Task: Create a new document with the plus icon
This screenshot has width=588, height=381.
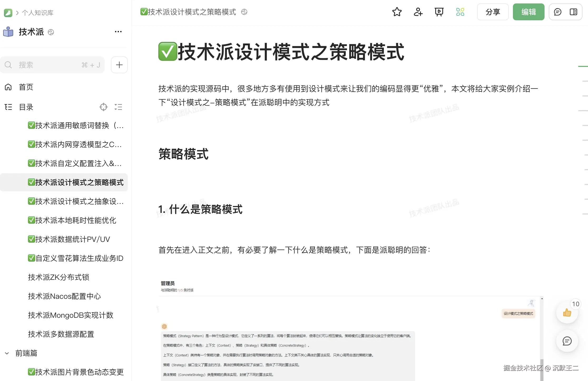Action: click(x=119, y=65)
